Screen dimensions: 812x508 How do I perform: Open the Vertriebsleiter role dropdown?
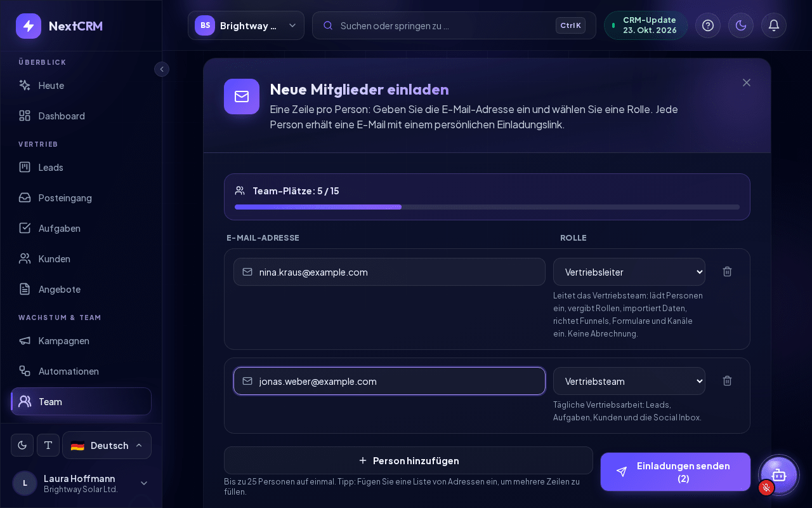629,272
